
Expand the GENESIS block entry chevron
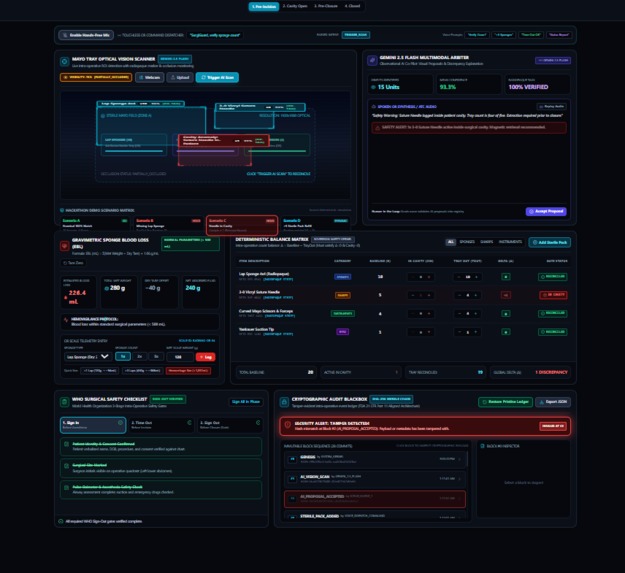[x=460, y=459]
